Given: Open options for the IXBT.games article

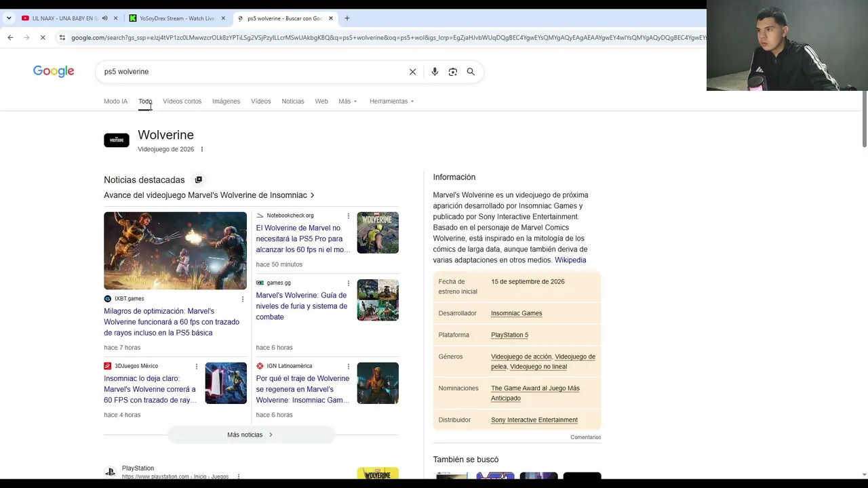Looking at the screenshot, I should point(242,299).
